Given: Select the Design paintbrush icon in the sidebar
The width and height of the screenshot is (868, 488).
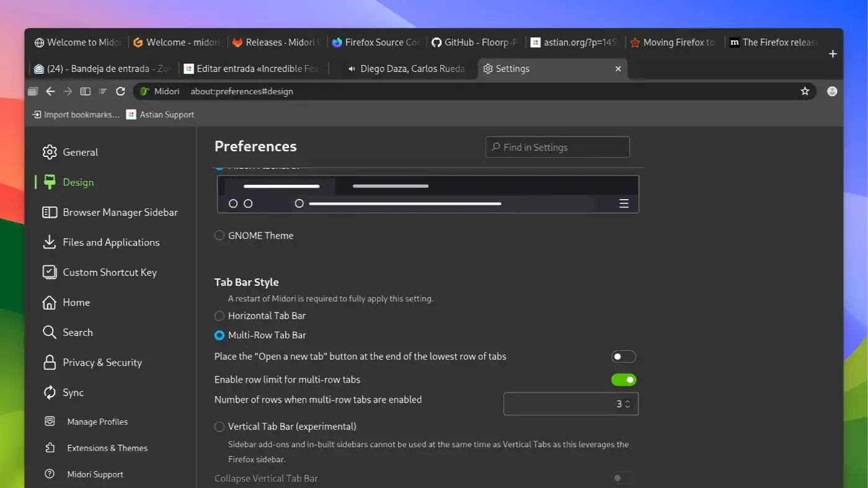Looking at the screenshot, I should point(49,182).
